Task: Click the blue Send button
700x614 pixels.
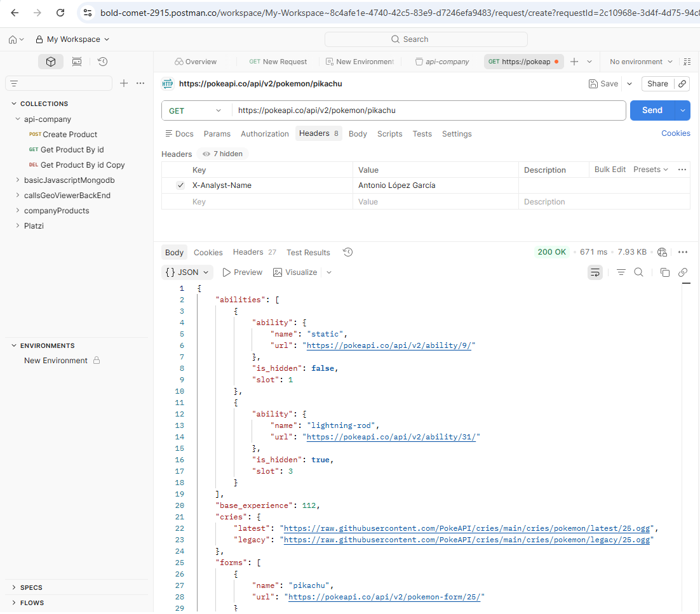Action: (x=652, y=110)
